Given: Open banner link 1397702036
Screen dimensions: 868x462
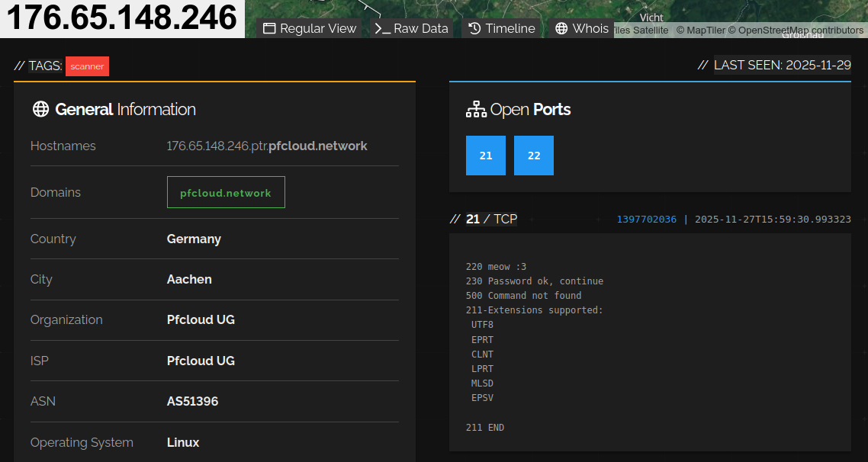Looking at the screenshot, I should click(646, 219).
